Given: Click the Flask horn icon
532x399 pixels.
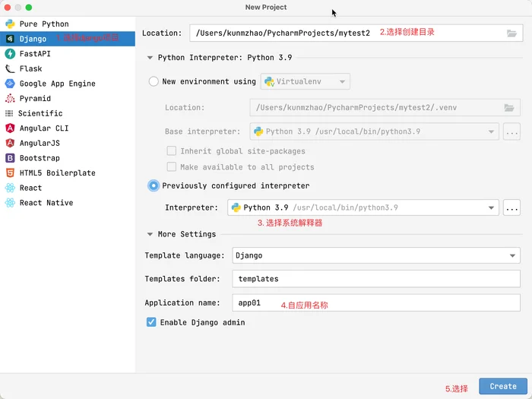Looking at the screenshot, I should pyautogui.click(x=10, y=68).
